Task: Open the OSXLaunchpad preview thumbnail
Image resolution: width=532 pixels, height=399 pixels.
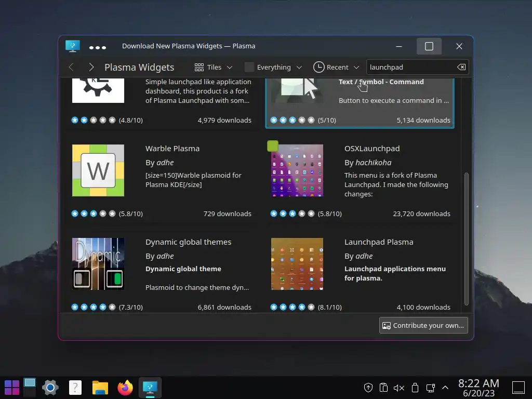Action: [x=297, y=170]
